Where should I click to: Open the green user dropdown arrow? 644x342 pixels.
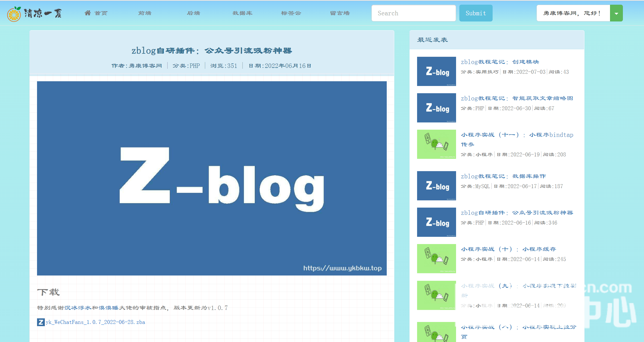(616, 13)
